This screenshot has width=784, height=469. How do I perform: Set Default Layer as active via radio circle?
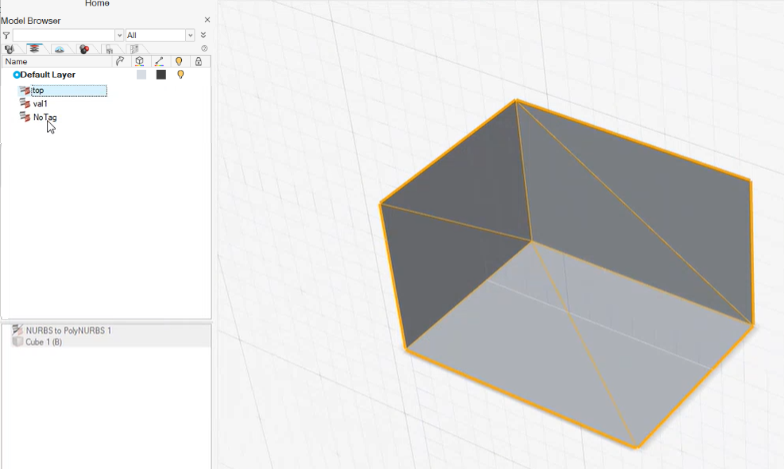point(16,75)
